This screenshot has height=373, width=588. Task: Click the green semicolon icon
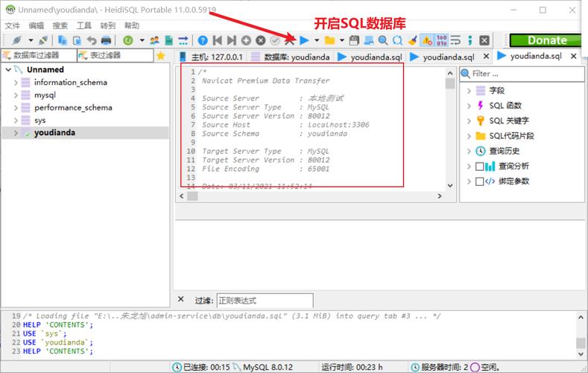point(470,40)
